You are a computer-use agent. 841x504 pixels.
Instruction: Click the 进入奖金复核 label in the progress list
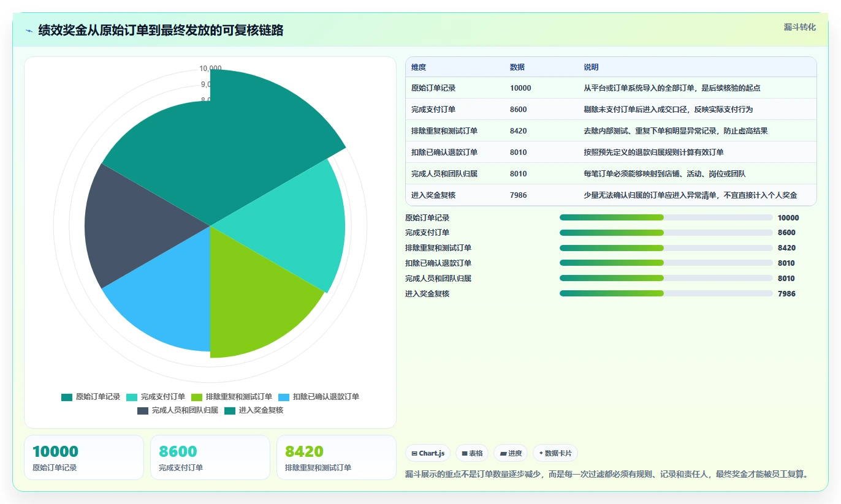[427, 294]
